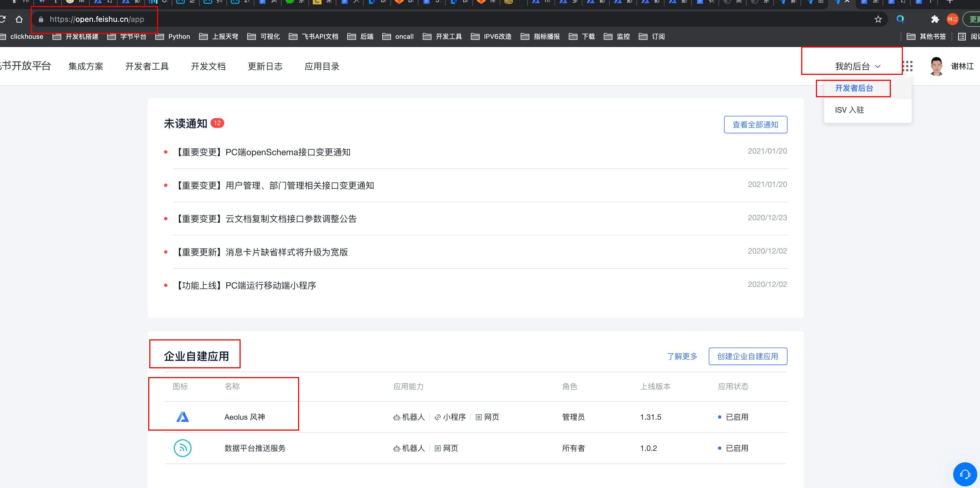Click the 谢林江 user avatar photo
Viewport: 980px width, 488px height.
pos(936,66)
